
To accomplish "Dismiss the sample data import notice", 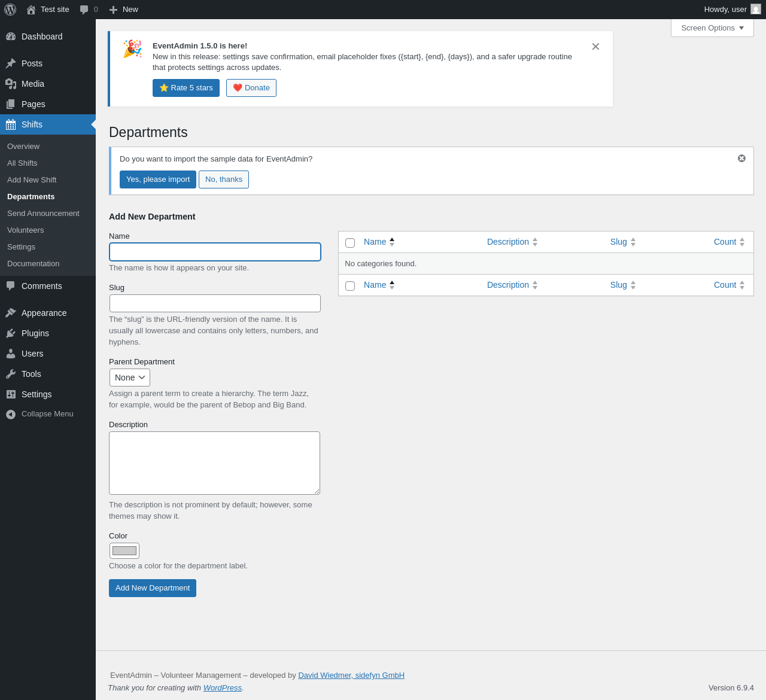I will (x=741, y=159).
